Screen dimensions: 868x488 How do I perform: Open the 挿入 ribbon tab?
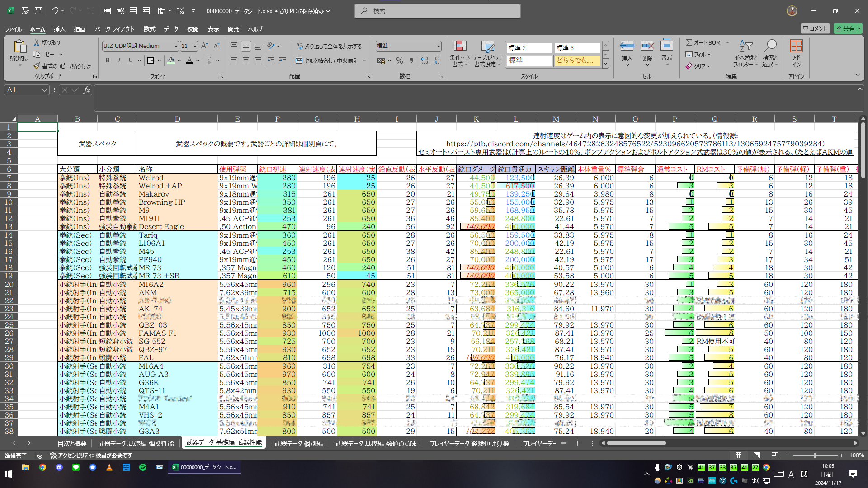pos(59,29)
